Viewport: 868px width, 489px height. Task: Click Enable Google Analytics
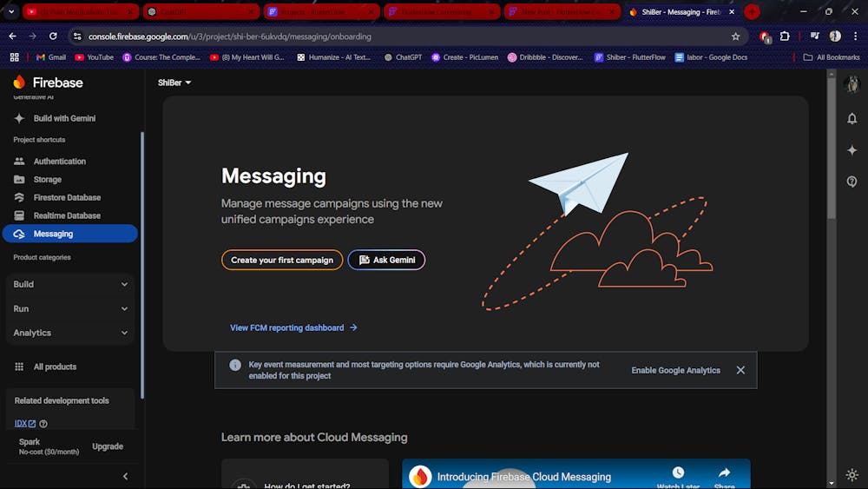675,371
